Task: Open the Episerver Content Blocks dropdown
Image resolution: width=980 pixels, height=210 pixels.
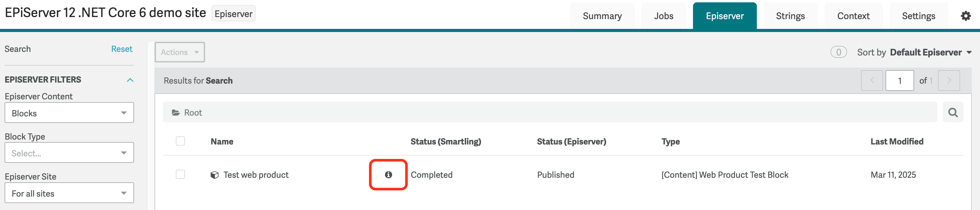Action: pyautogui.click(x=69, y=113)
